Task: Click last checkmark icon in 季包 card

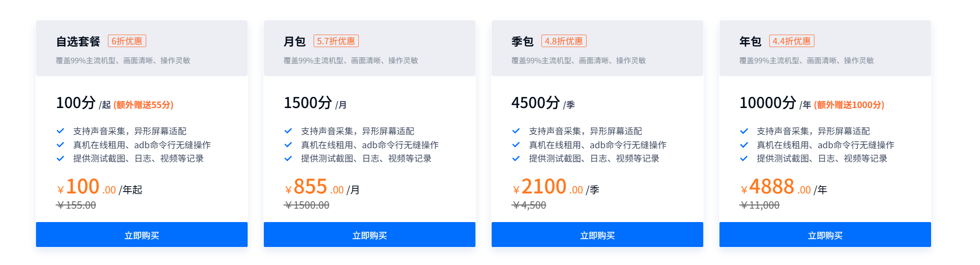Action: 516,158
